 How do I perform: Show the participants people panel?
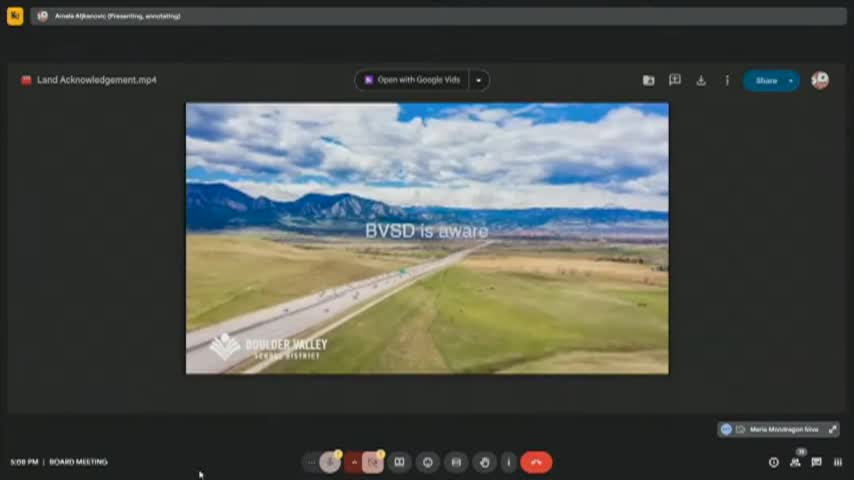pyautogui.click(x=795, y=462)
